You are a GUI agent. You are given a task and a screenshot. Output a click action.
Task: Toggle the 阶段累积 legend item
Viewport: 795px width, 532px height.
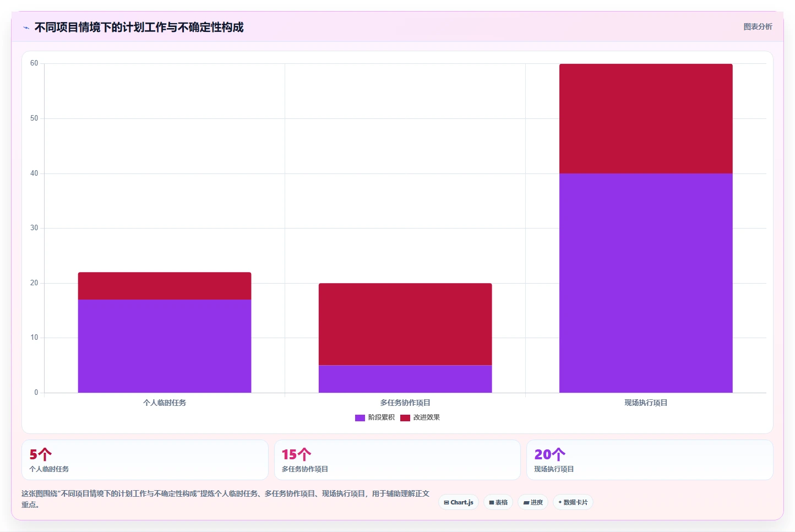click(x=375, y=417)
